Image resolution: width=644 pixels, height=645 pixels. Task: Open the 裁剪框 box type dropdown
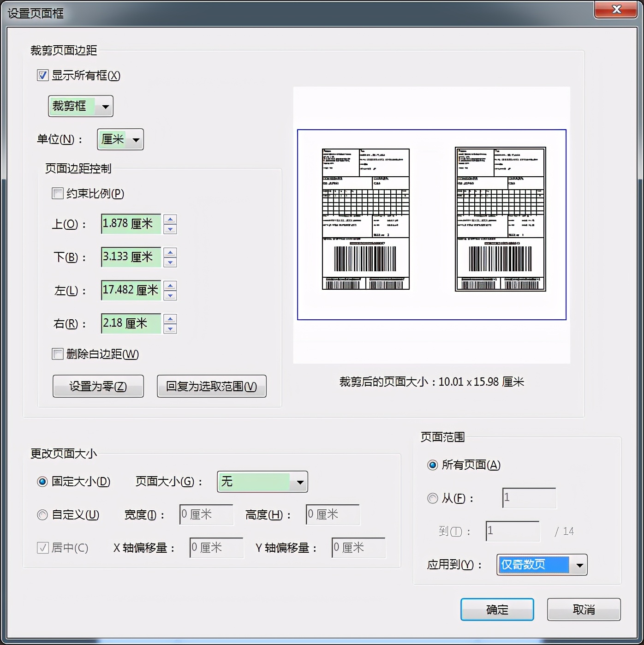[x=81, y=106]
